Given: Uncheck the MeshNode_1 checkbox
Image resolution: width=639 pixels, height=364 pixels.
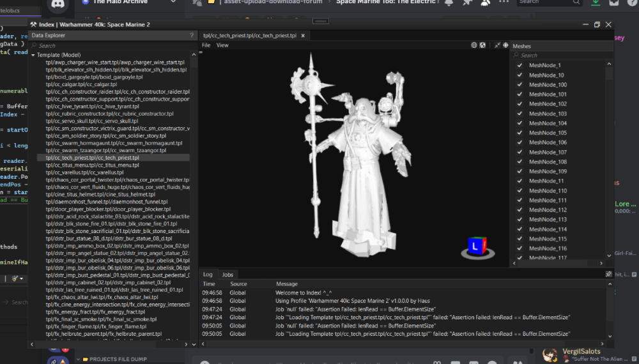Looking at the screenshot, I should [520, 65].
